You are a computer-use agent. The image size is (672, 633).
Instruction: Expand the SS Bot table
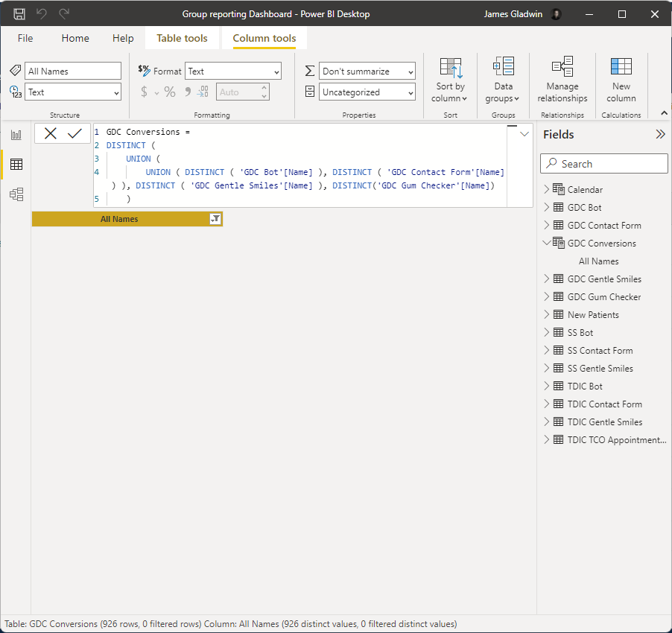tap(546, 332)
